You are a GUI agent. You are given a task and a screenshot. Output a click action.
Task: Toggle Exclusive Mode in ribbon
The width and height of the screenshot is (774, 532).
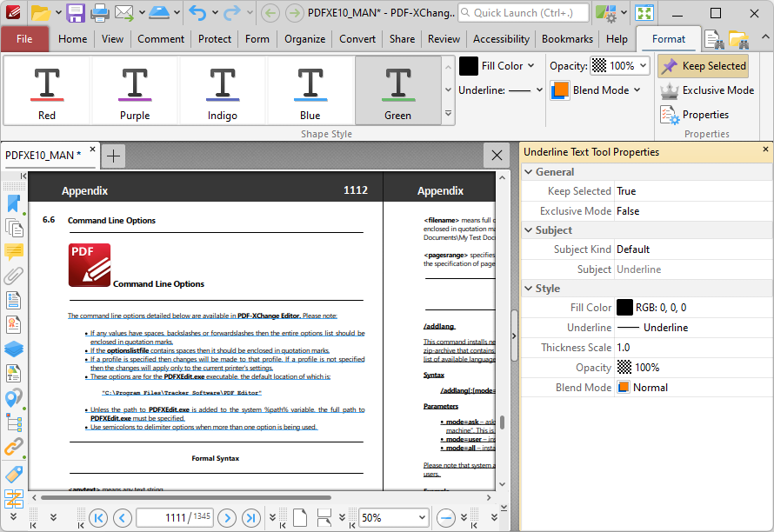pos(707,90)
